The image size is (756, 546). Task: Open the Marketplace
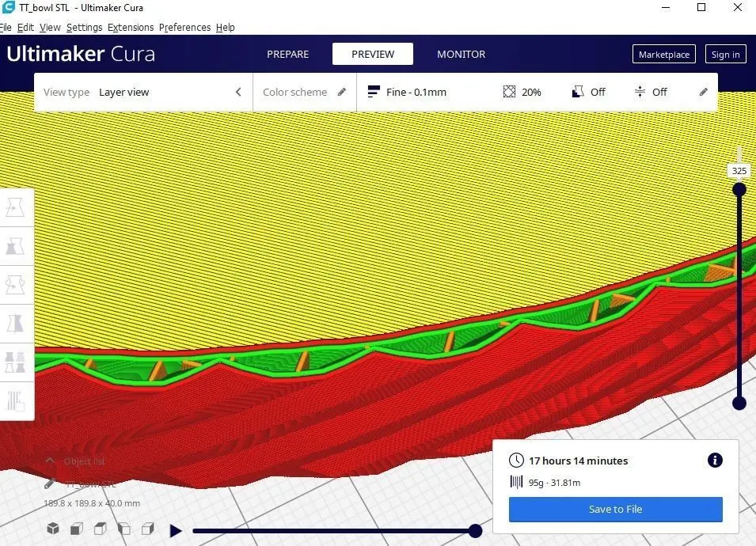664,55
